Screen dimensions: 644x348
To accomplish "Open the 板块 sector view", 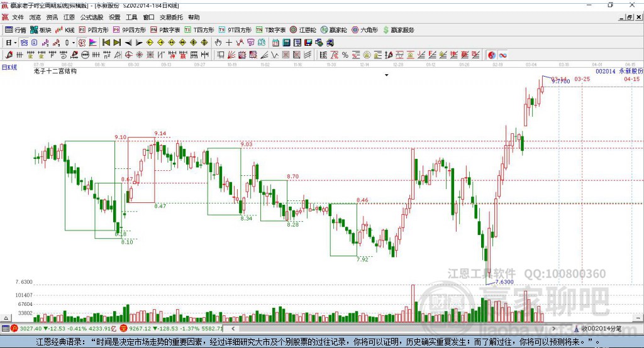I will pyautogui.click(x=41, y=30).
